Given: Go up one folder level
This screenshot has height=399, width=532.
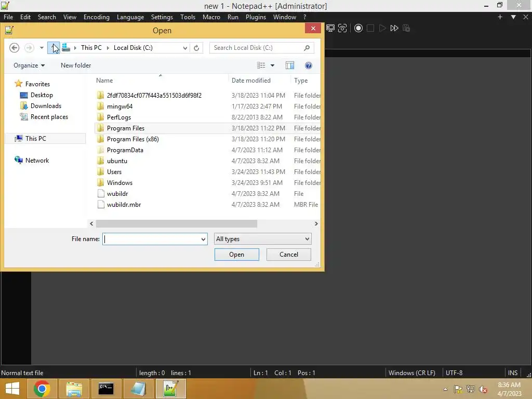Looking at the screenshot, I should click(54, 48).
